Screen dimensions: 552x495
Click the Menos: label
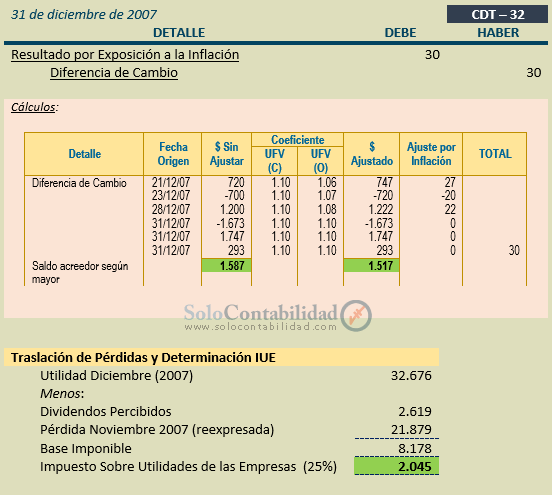tap(62, 394)
